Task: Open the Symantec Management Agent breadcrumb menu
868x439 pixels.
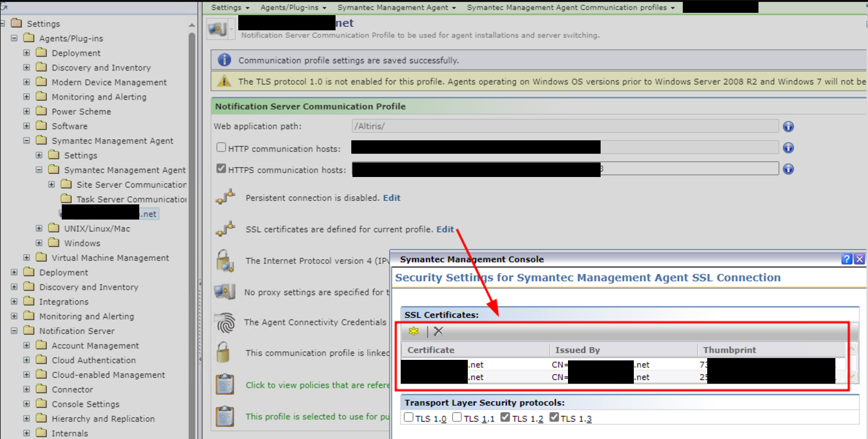Action: click(x=397, y=8)
